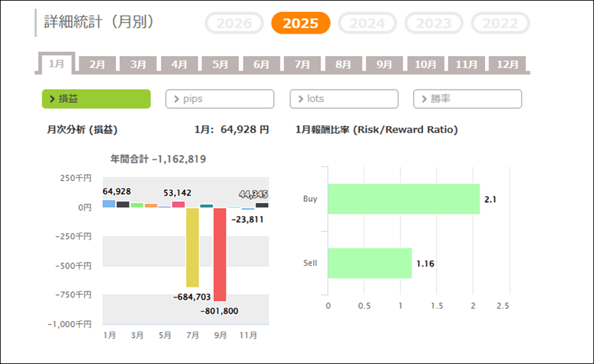
Task: Select the 2024 year button
Action: coord(367,24)
